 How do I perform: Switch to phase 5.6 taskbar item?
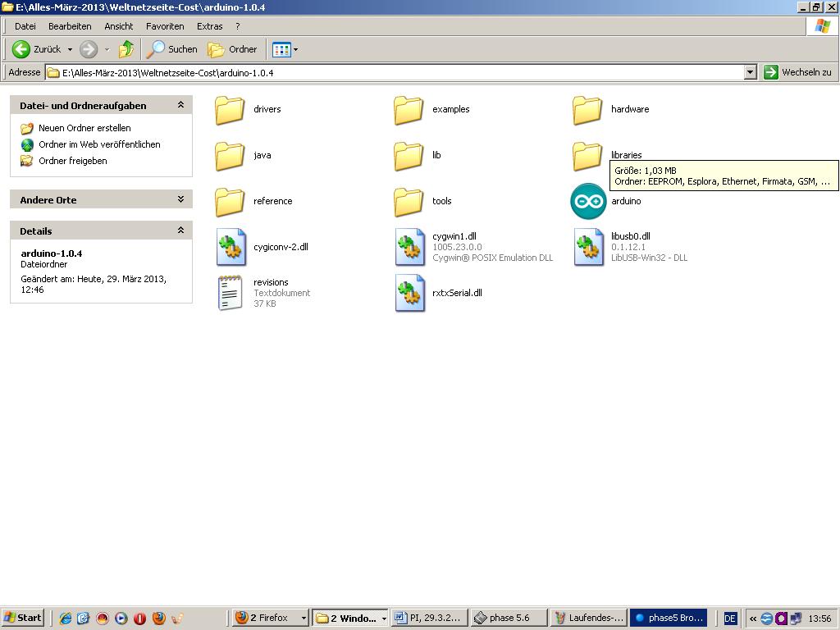(509, 618)
